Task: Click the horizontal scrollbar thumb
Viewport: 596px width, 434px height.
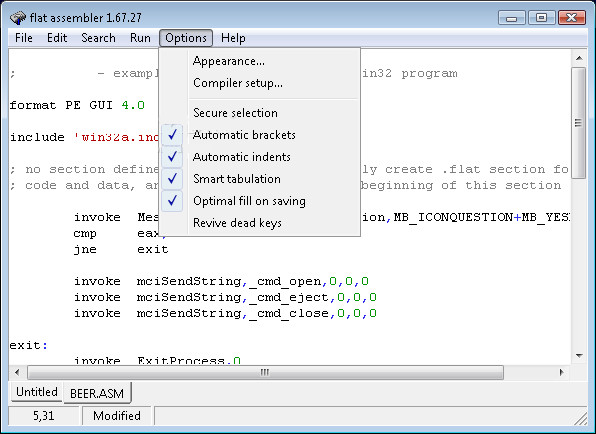Action: point(265,372)
